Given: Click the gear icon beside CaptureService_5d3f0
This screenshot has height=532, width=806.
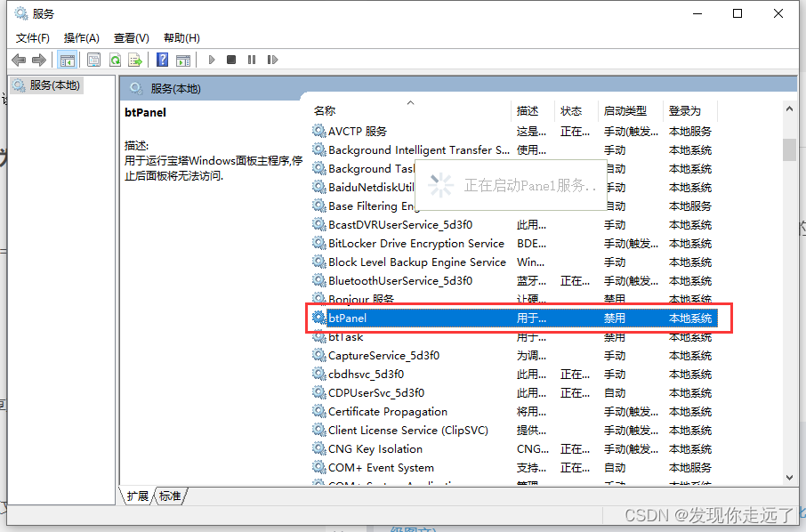Looking at the screenshot, I should pyautogui.click(x=319, y=355).
